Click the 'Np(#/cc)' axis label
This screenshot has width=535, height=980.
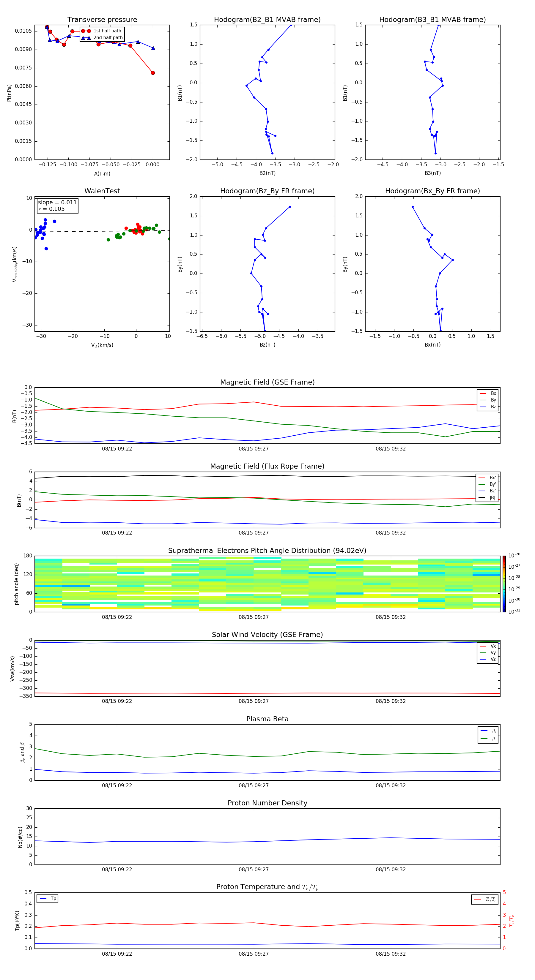[20, 837]
